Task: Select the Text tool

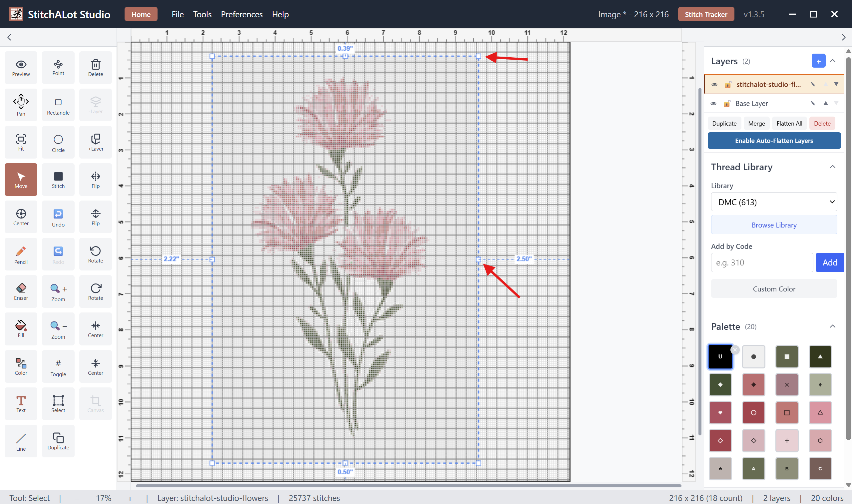Action: tap(21, 404)
